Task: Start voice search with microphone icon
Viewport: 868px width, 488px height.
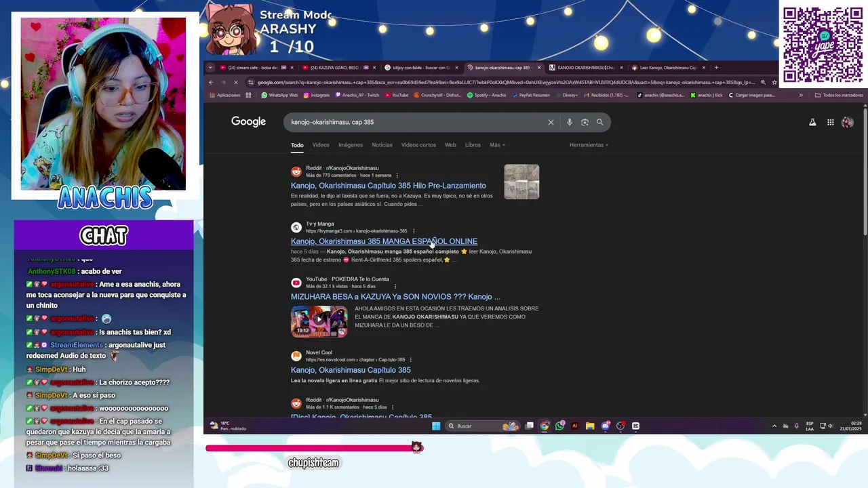Action: 569,122
